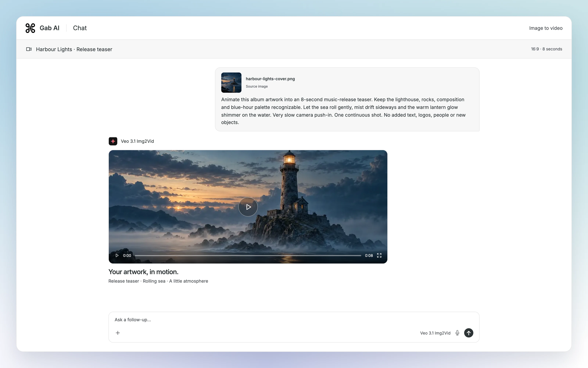Open the Chat section in header
The width and height of the screenshot is (588, 368).
80,28
